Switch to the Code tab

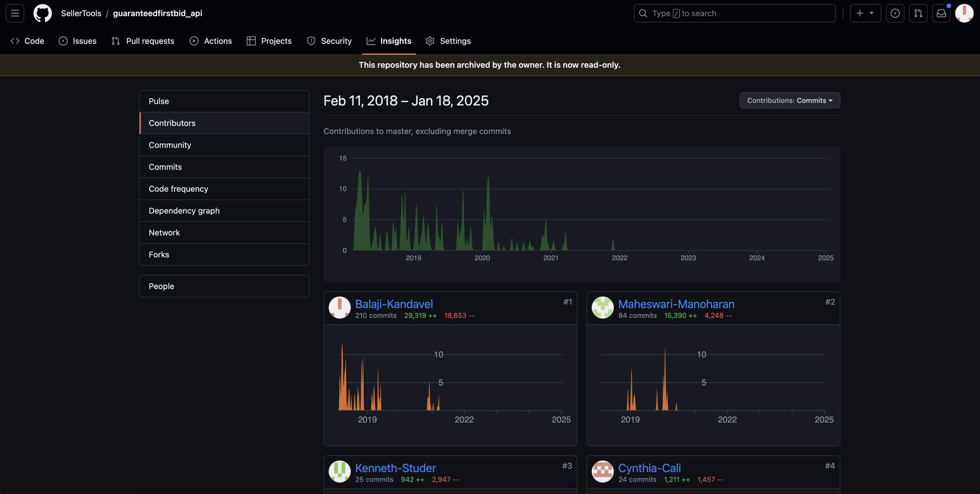point(27,41)
